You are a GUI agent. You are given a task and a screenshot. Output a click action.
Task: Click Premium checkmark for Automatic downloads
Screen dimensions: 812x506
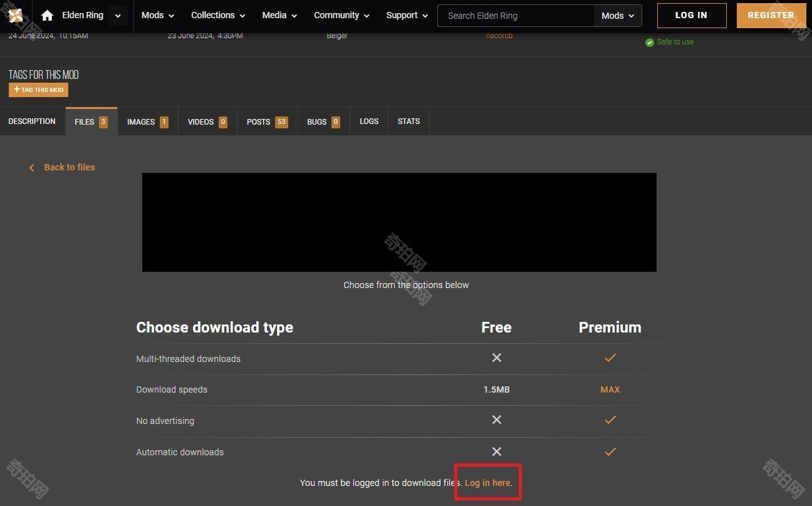[610, 452]
